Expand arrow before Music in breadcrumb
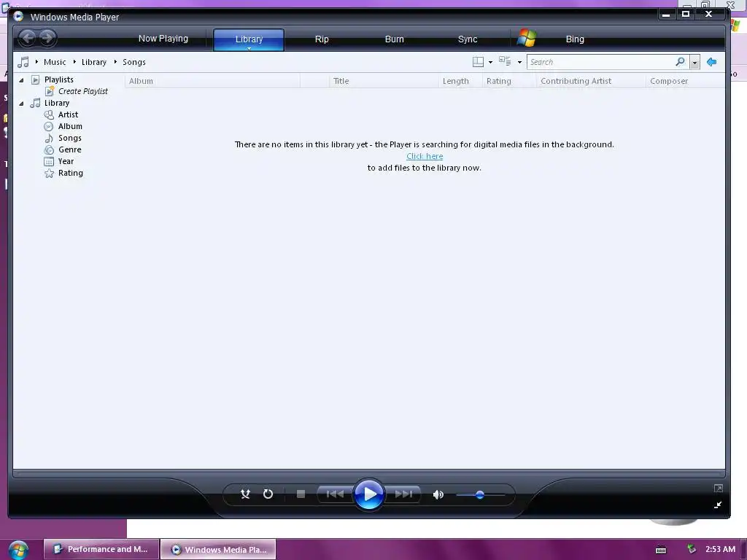This screenshot has height=560, width=747. coord(36,62)
